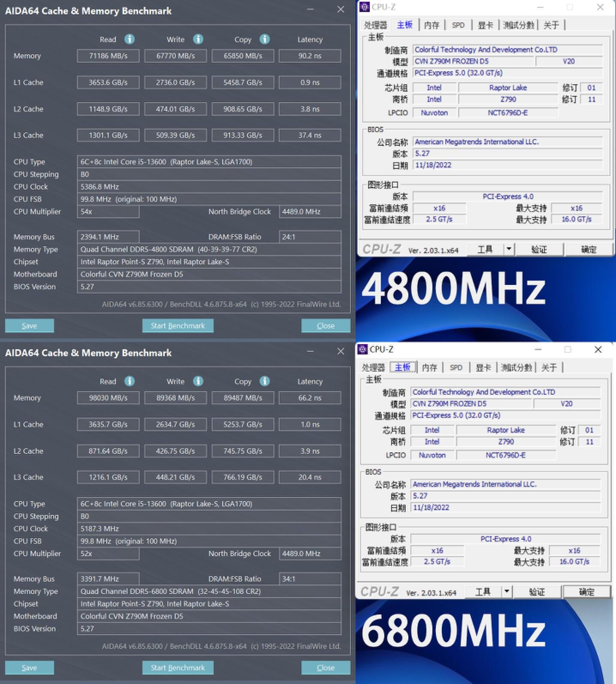Click the 工具 button in the upper CPU-Z window
This screenshot has width=616, height=684.
[x=485, y=249]
